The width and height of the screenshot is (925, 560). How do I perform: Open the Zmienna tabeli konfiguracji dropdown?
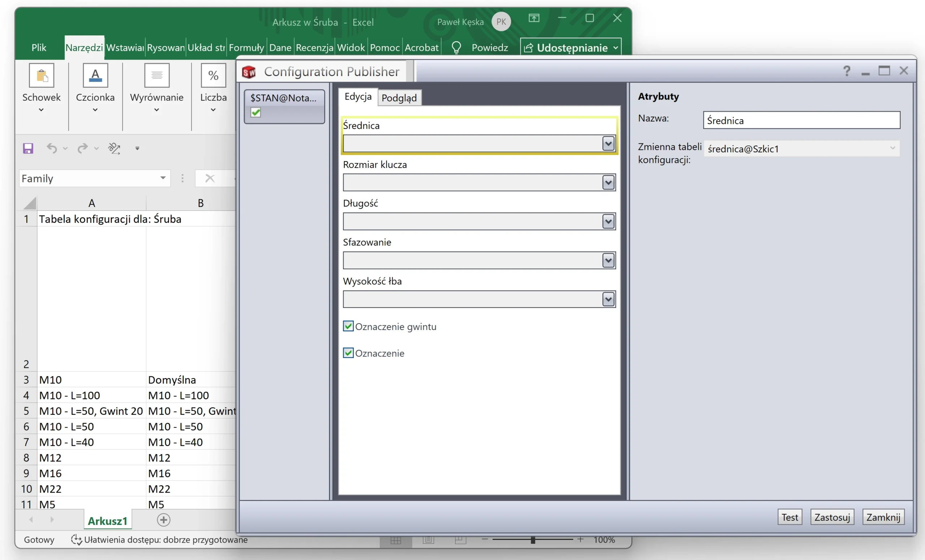893,148
